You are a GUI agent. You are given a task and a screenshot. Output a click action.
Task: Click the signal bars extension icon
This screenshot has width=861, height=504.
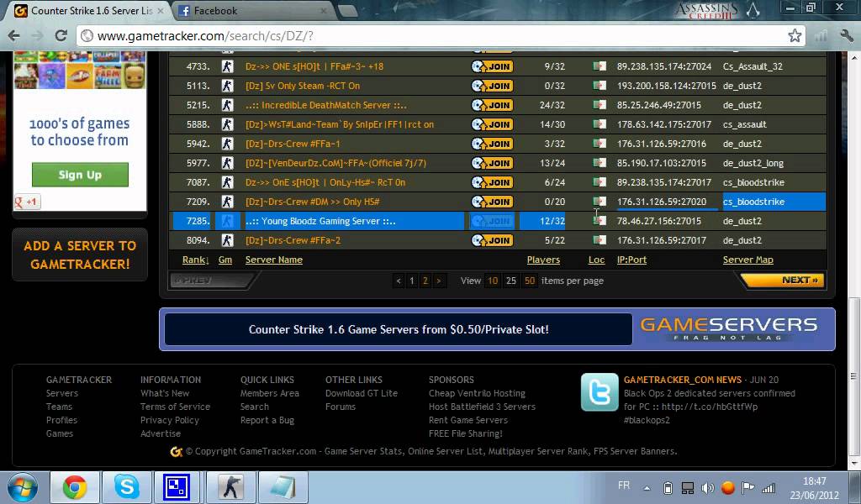coord(821,35)
